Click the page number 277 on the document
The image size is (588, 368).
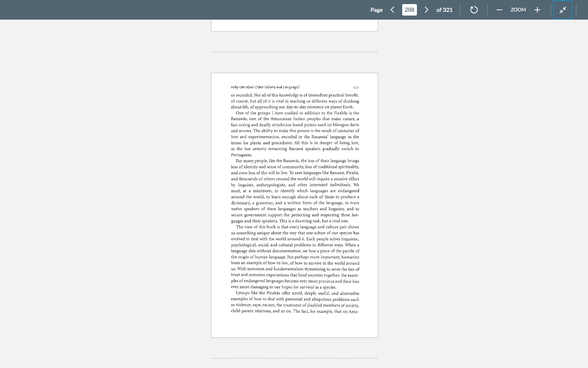click(356, 87)
